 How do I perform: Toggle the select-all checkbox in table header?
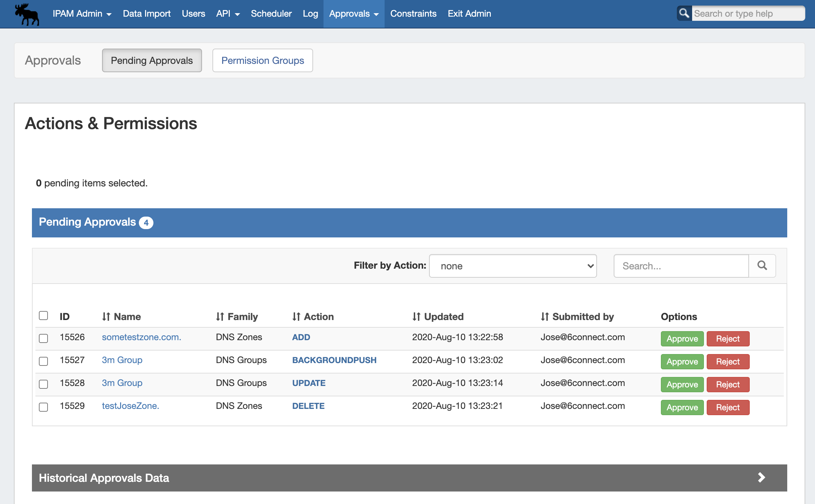43,316
